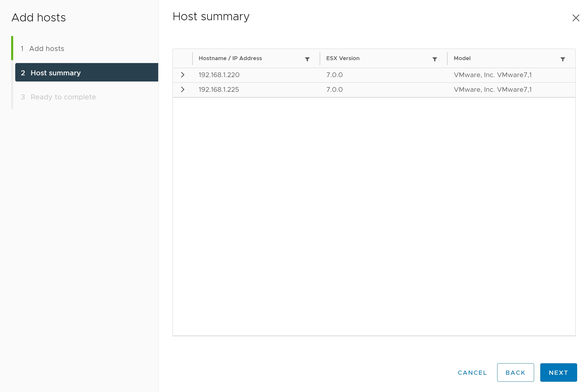The height and width of the screenshot is (392, 588).
Task: Click the BACK button
Action: tap(515, 372)
